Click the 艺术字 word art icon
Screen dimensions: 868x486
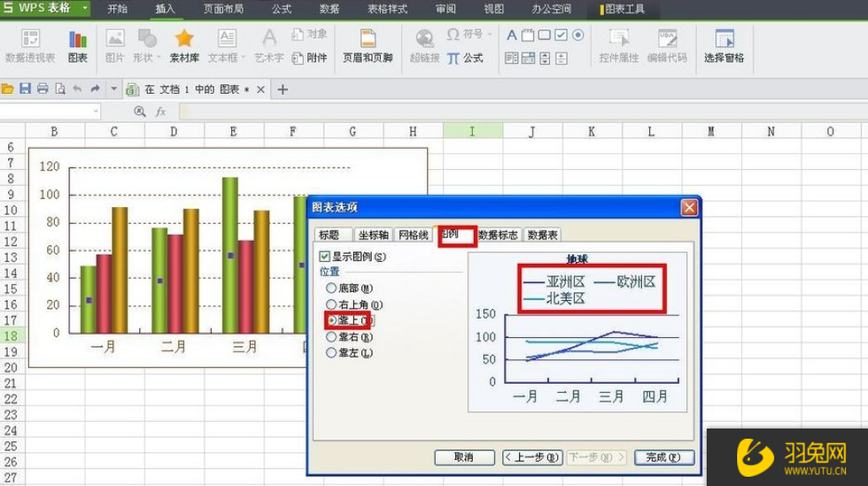click(269, 46)
